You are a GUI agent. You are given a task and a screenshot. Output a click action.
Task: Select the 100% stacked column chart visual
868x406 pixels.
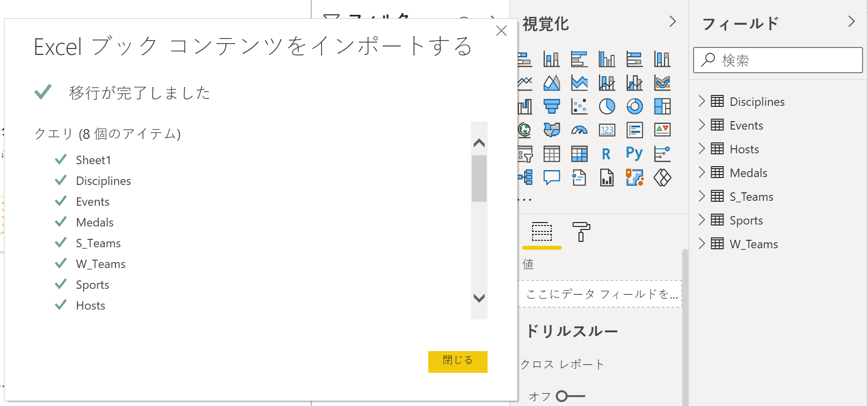pyautogui.click(x=662, y=59)
